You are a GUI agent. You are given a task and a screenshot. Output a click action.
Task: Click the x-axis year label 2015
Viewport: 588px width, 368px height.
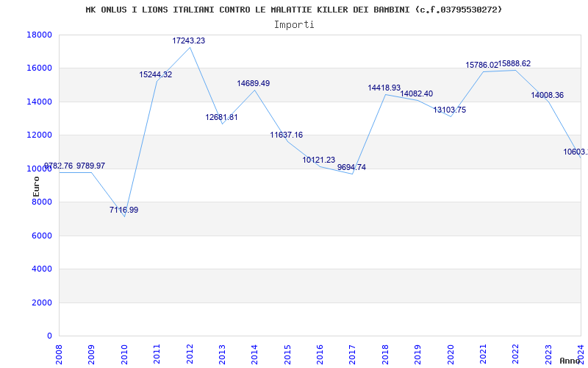coord(287,354)
